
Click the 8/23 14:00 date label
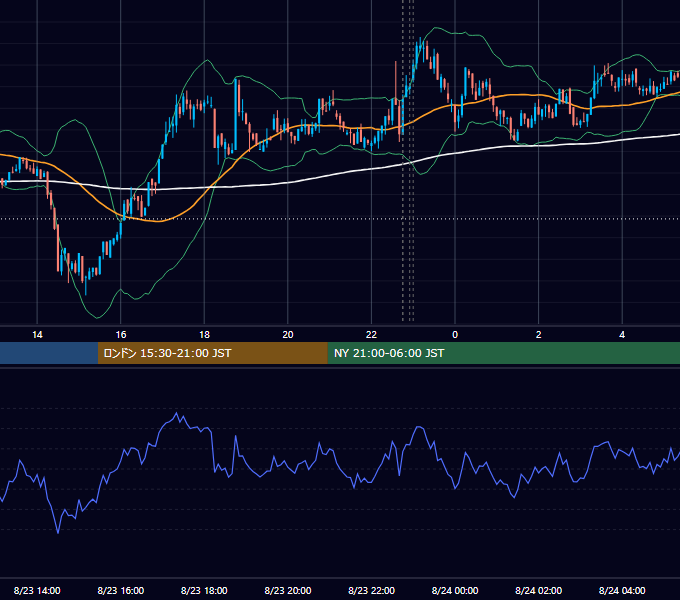37,590
